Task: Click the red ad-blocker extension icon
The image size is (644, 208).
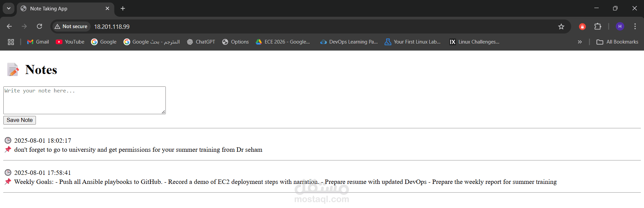Action: coord(582,26)
